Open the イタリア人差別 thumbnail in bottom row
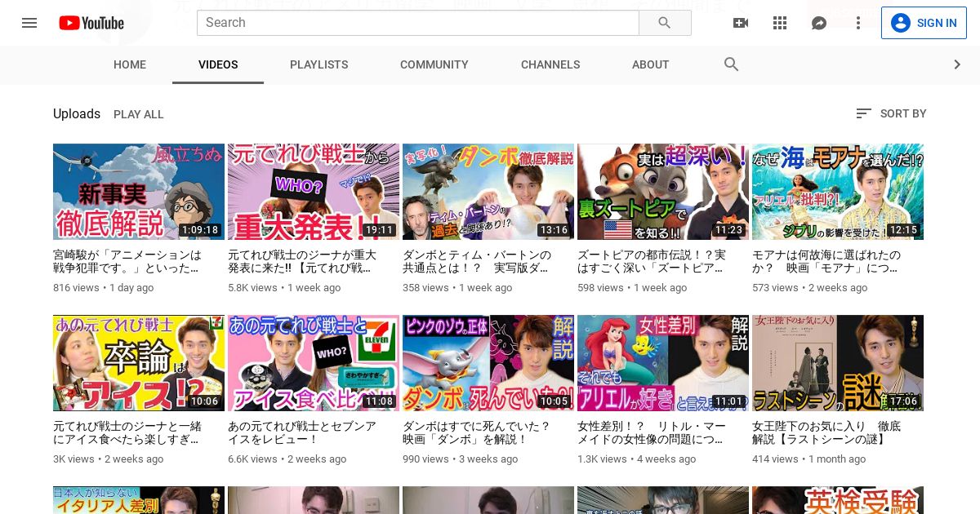980x514 pixels. click(139, 500)
